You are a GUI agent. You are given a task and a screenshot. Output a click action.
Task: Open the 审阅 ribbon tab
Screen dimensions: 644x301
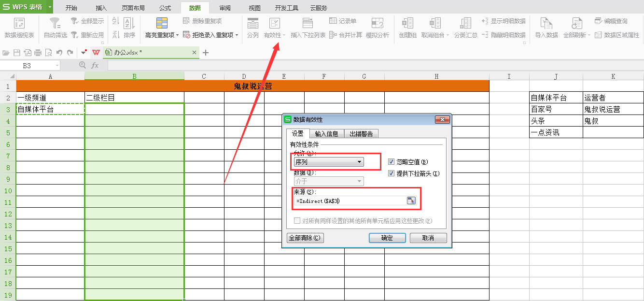coord(225,7)
